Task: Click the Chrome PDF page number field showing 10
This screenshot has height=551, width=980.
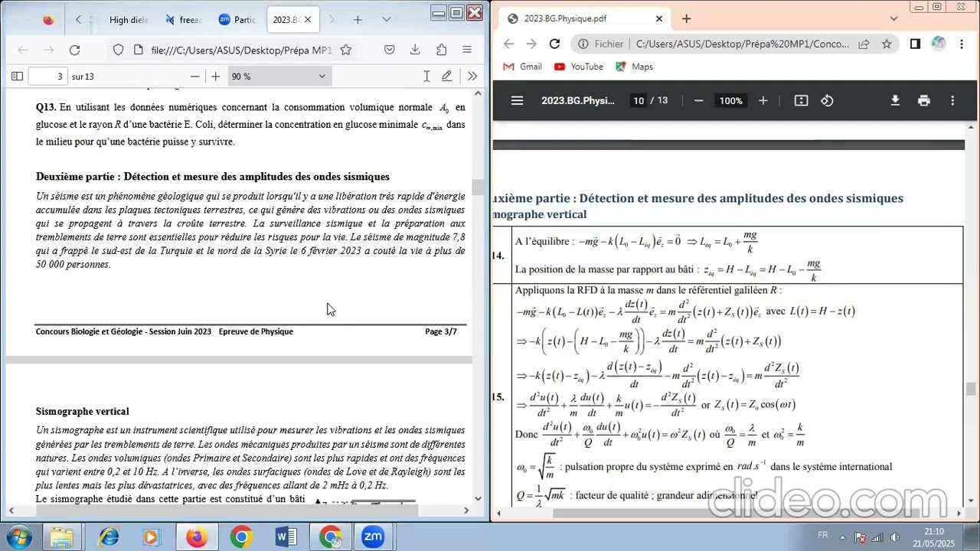Action: click(x=639, y=101)
